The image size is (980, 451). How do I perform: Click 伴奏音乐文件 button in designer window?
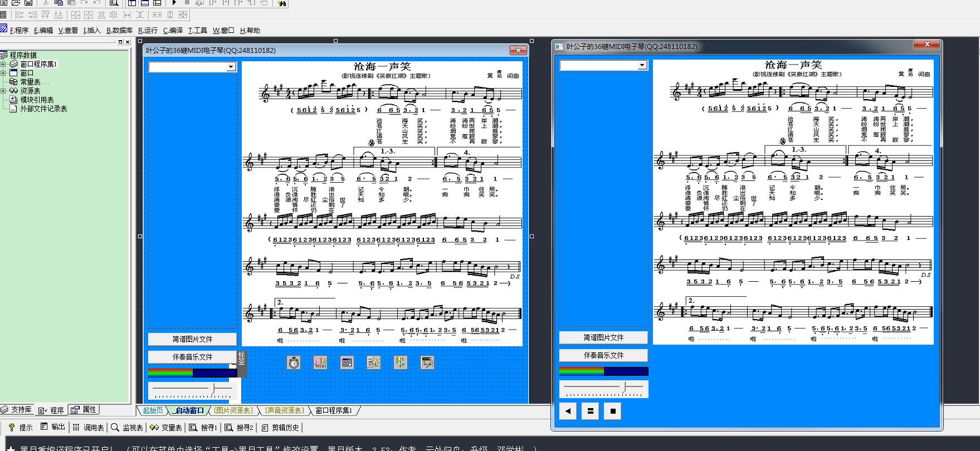(x=192, y=357)
